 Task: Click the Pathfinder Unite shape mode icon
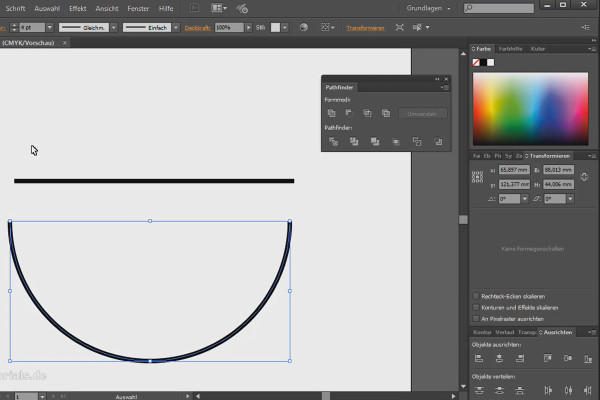tap(332, 114)
